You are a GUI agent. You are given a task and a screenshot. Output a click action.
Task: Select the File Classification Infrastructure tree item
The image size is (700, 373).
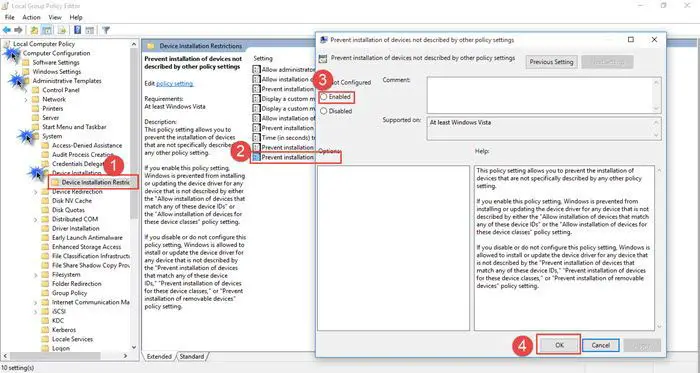(x=91, y=256)
